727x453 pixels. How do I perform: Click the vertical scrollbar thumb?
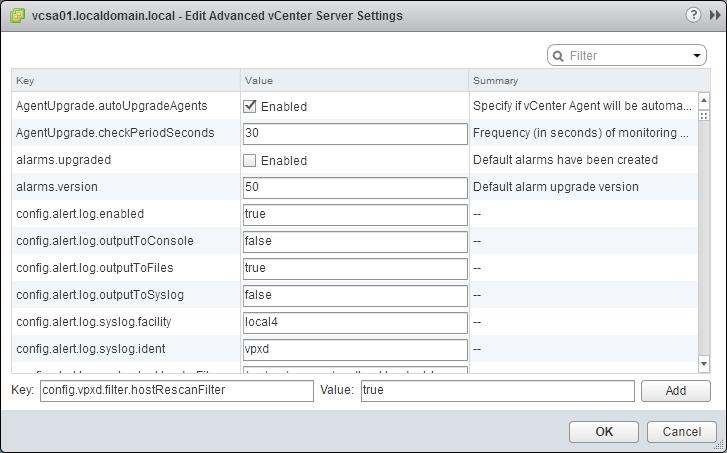point(704,115)
